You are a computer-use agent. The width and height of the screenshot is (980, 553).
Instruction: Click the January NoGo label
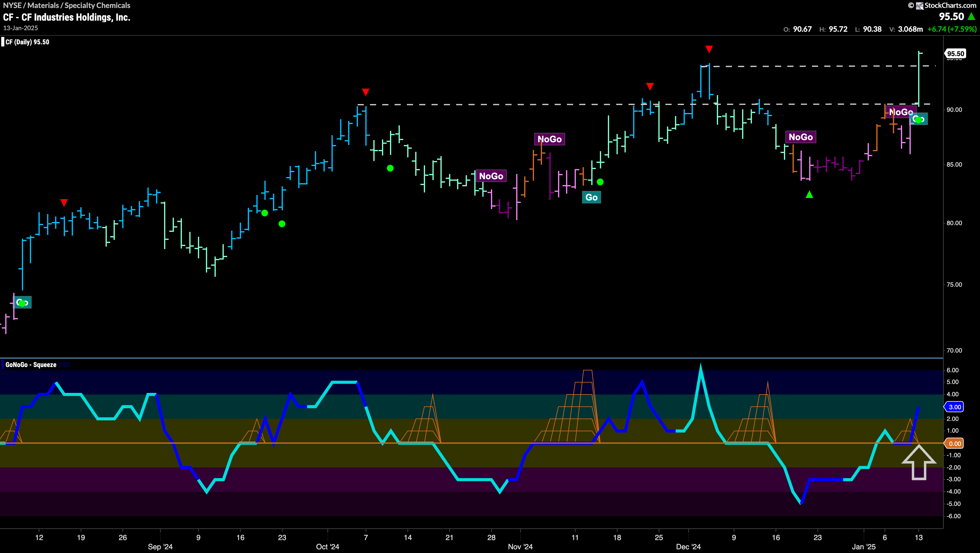pyautogui.click(x=901, y=112)
